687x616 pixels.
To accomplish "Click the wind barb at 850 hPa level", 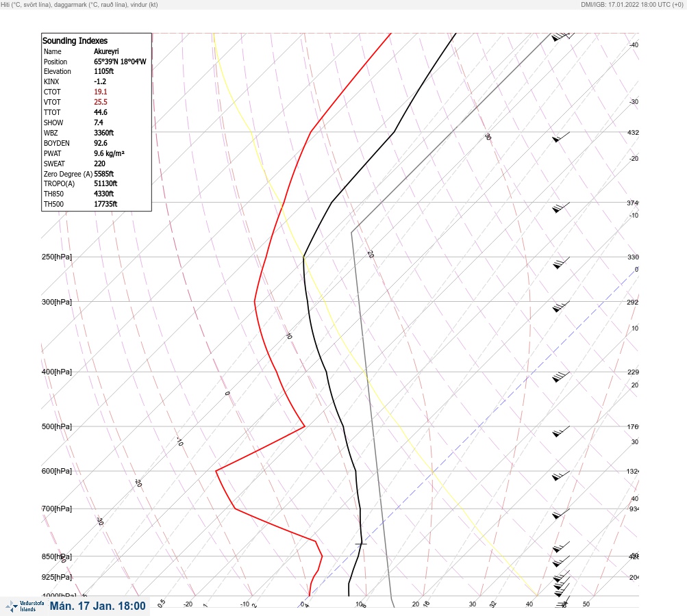I will coord(561,561).
